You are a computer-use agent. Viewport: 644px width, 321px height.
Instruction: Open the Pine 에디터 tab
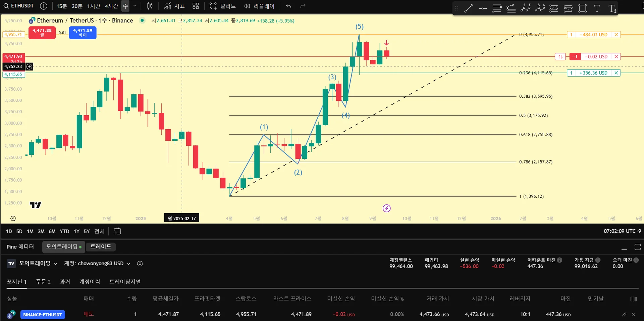(20, 247)
